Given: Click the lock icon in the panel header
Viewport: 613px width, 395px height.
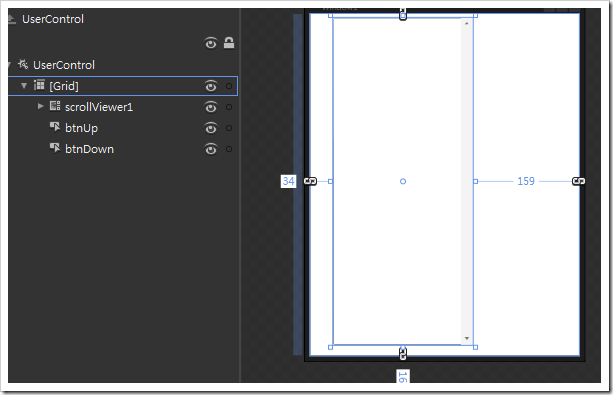Looking at the screenshot, I should click(229, 43).
